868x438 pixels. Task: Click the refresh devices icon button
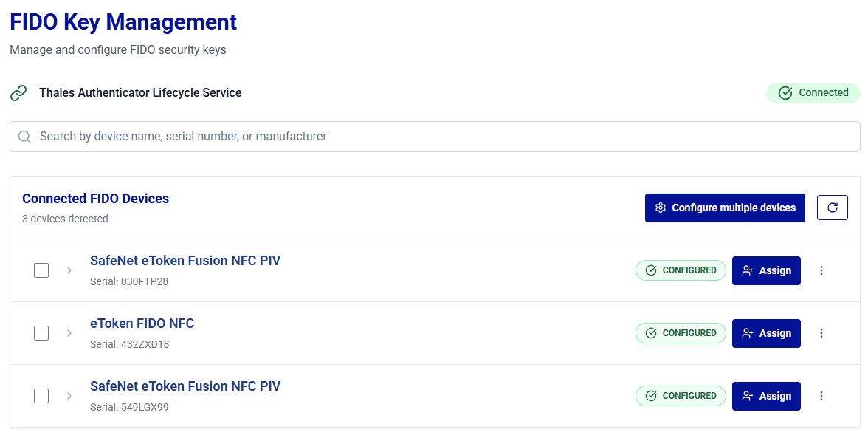point(832,208)
